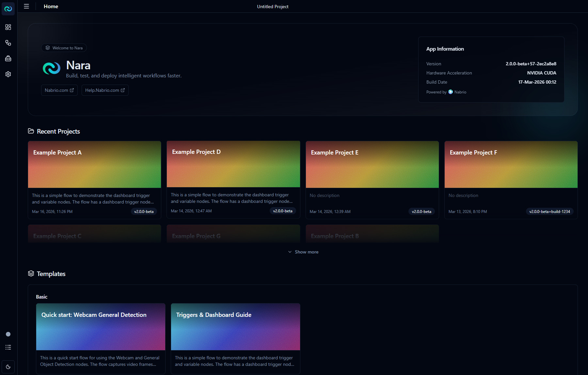Click the Mar 13, 2026, 8:10 PM timestamp
588x375 pixels.
468,212
